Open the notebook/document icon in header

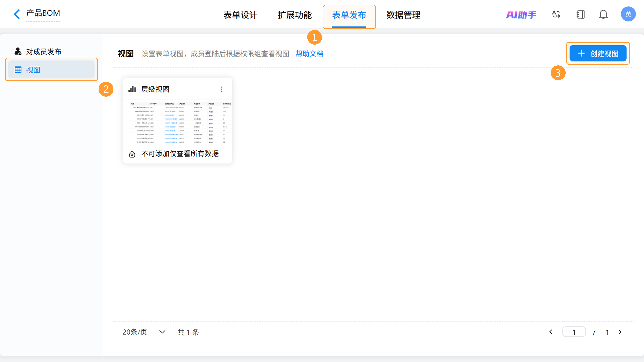(x=580, y=14)
